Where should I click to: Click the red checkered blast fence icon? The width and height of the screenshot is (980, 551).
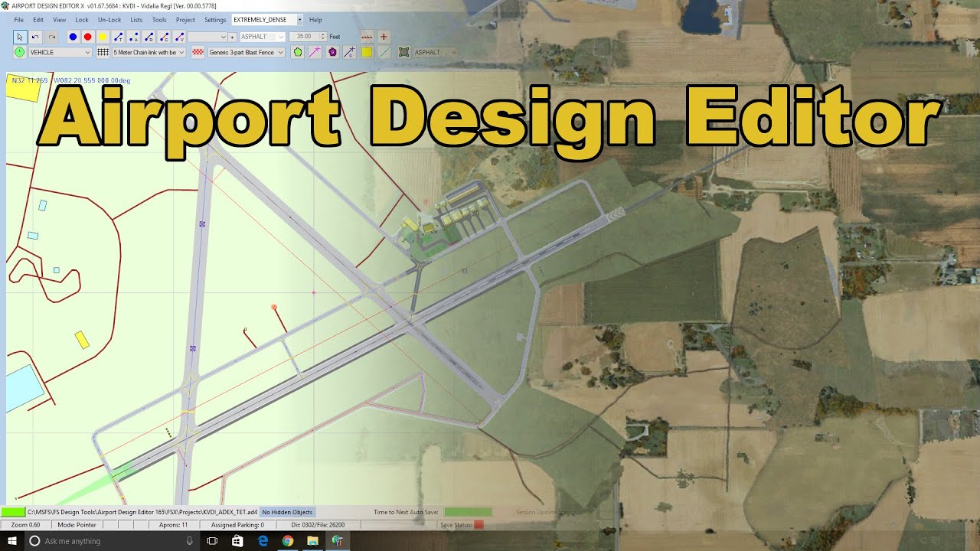point(198,52)
